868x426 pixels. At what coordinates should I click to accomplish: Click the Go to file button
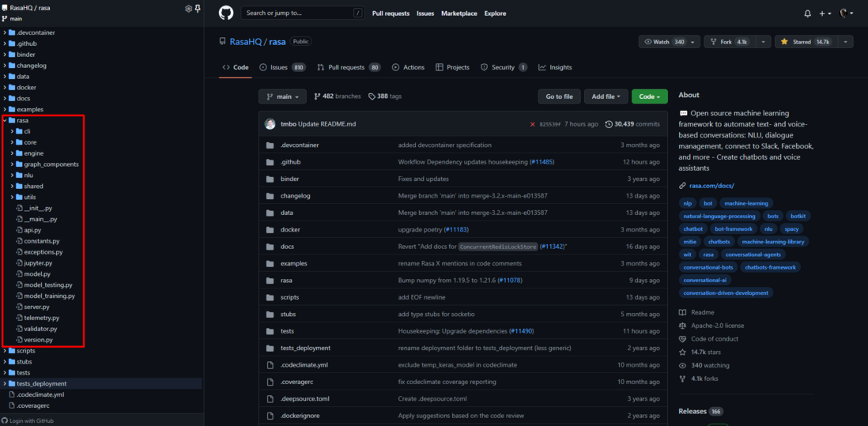pos(559,96)
